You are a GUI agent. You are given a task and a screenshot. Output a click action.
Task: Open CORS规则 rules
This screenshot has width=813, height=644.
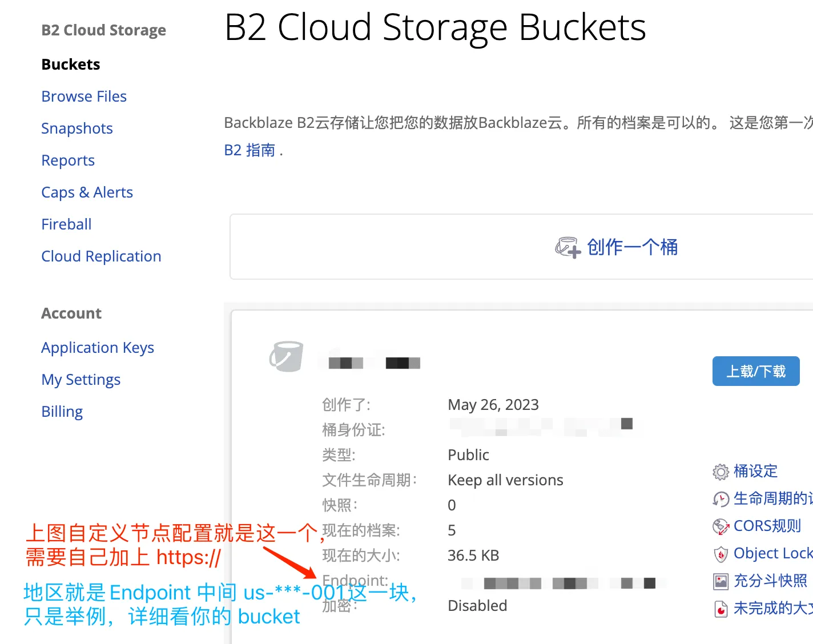point(767,526)
